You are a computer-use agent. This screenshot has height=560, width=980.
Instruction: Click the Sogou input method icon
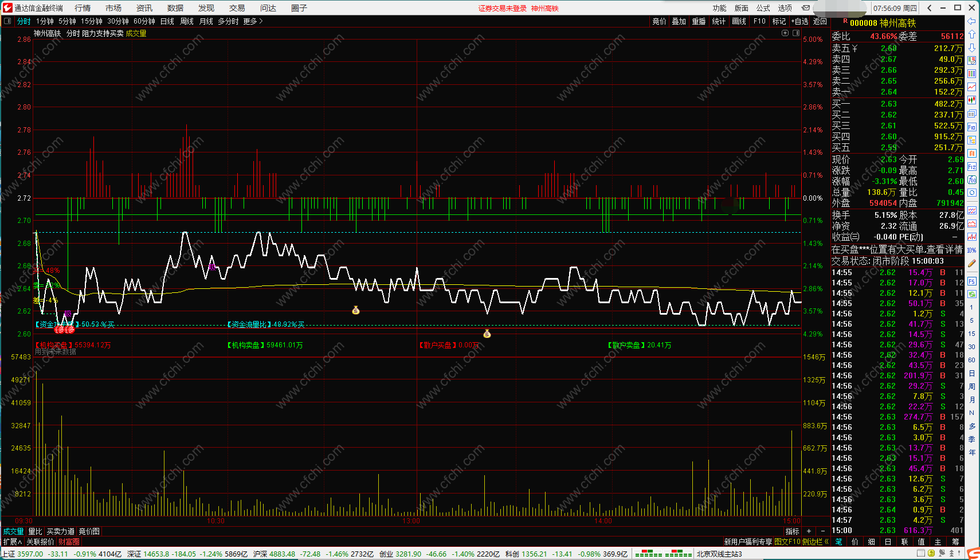pyautogui.click(x=973, y=554)
